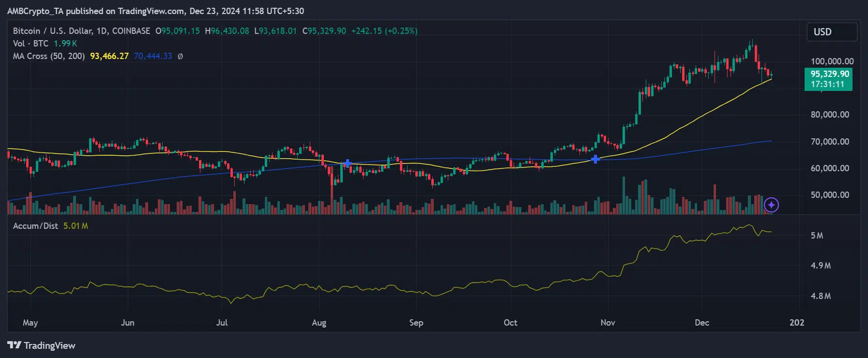Click the 50-day MA value 93,466.27
Viewport: 868px width, 358px height.
(109, 56)
